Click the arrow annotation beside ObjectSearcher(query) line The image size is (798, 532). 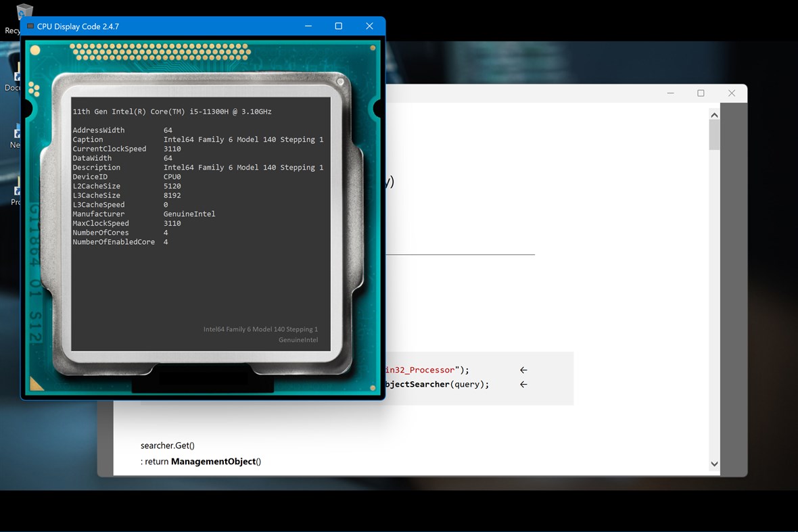(x=523, y=384)
